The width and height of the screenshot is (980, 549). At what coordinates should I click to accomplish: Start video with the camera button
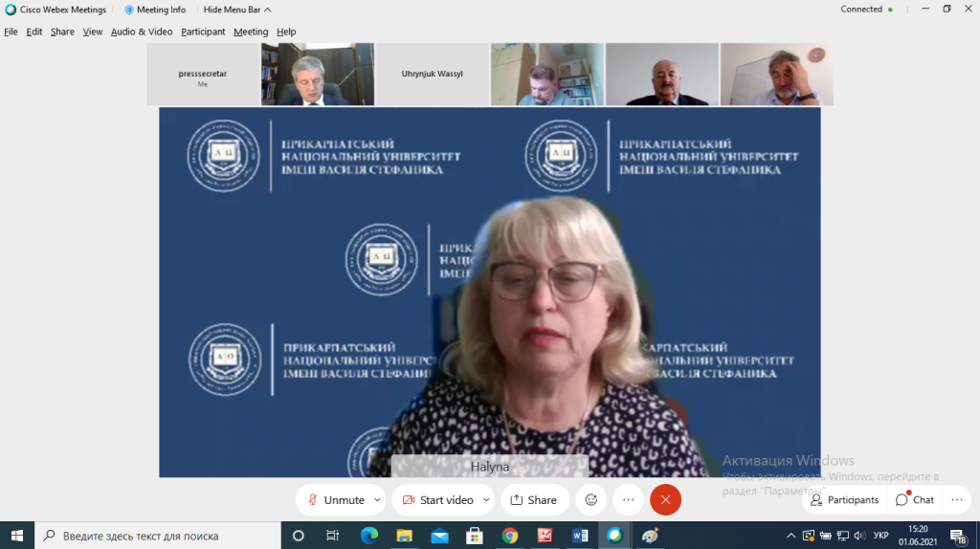(437, 499)
